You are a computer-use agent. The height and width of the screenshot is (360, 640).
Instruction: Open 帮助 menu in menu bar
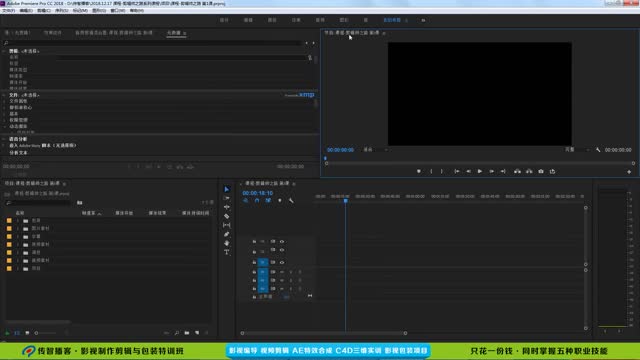click(136, 11)
